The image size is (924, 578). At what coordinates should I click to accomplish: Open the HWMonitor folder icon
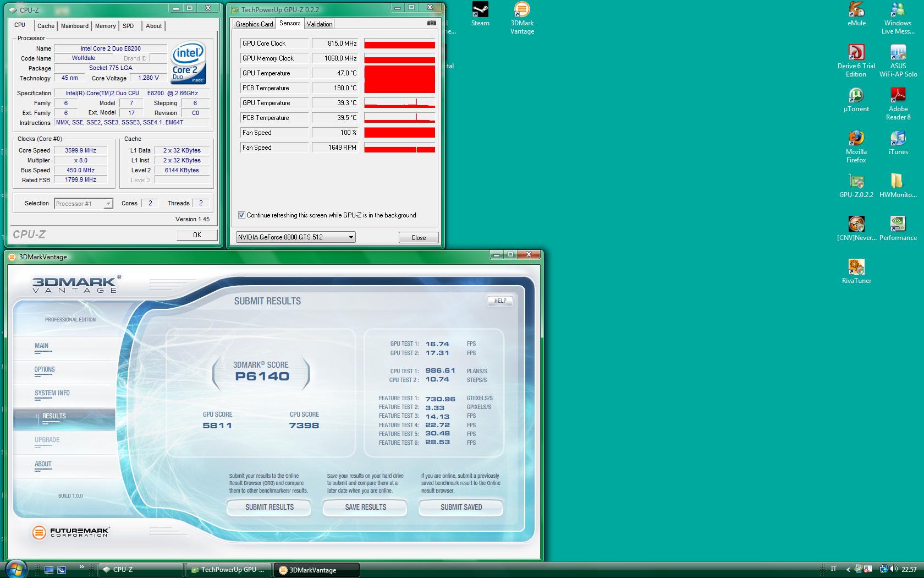898,186
